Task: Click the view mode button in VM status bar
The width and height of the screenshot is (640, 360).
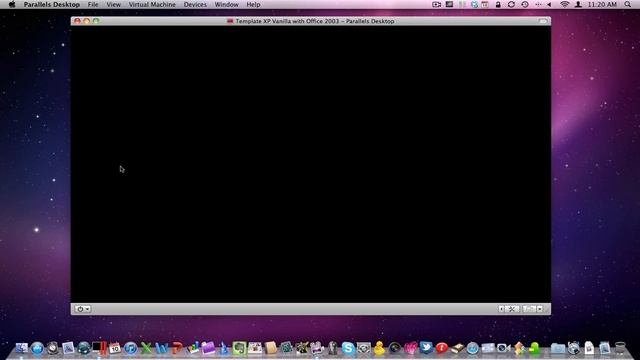Action: point(529,309)
